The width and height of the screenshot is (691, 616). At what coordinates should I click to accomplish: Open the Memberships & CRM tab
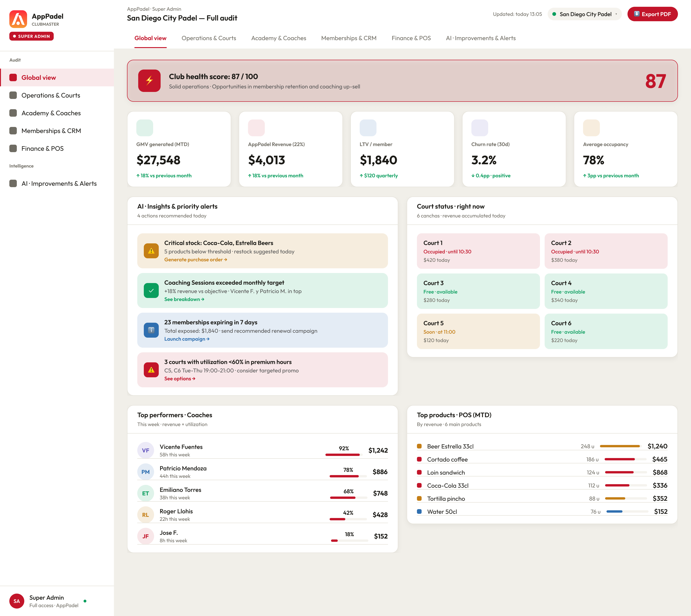coord(349,38)
